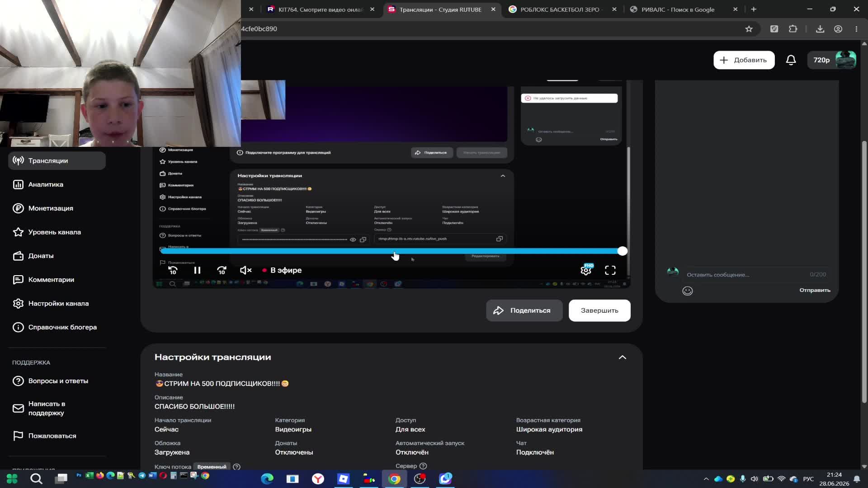This screenshot has height=488, width=868.
Task: Click the 720p channel name
Action: pos(821,60)
